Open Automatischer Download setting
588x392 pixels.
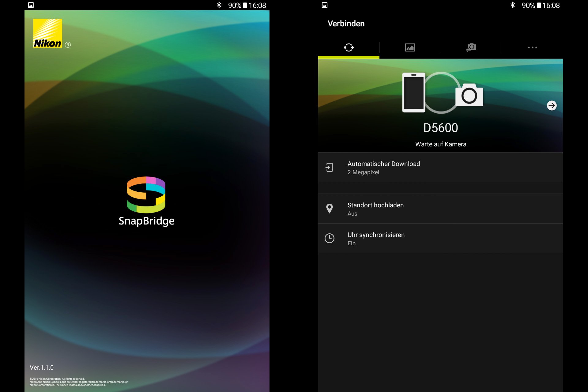441,168
